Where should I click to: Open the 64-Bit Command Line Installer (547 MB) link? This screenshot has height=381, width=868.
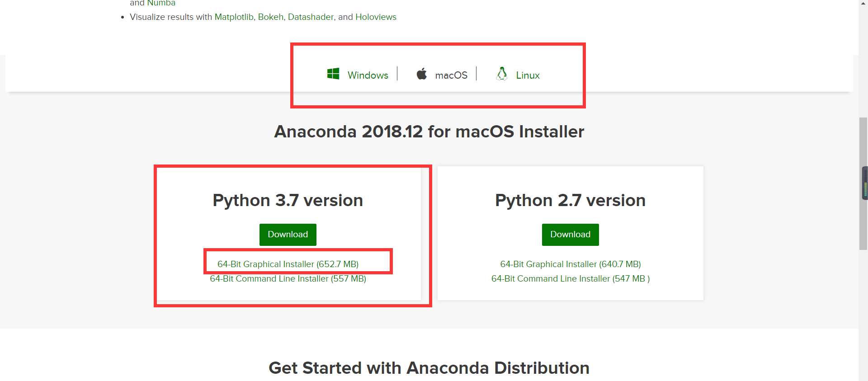tap(570, 278)
